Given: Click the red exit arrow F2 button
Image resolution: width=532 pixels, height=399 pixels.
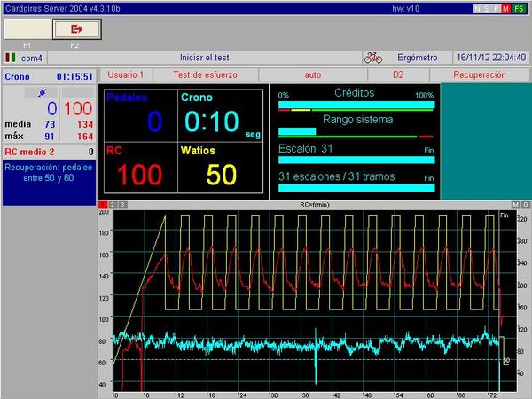Looking at the screenshot, I should [x=76, y=29].
